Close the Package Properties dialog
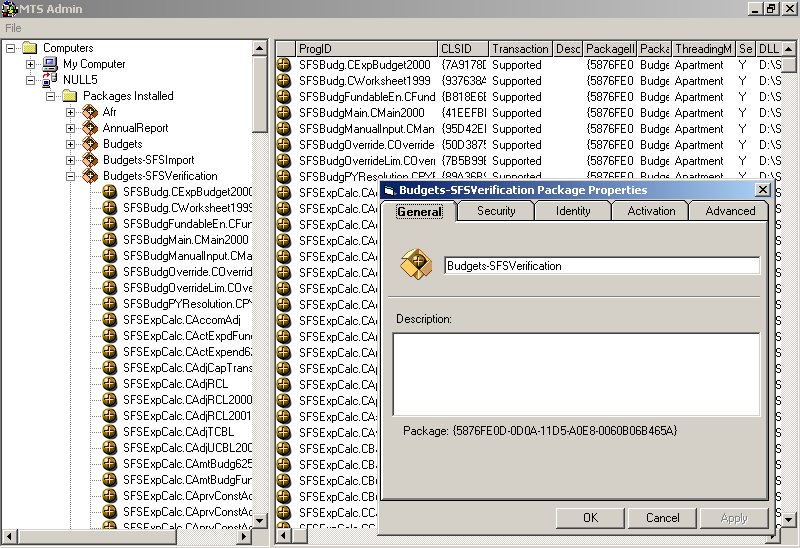Viewport: 800px width, 548px height. (762, 190)
